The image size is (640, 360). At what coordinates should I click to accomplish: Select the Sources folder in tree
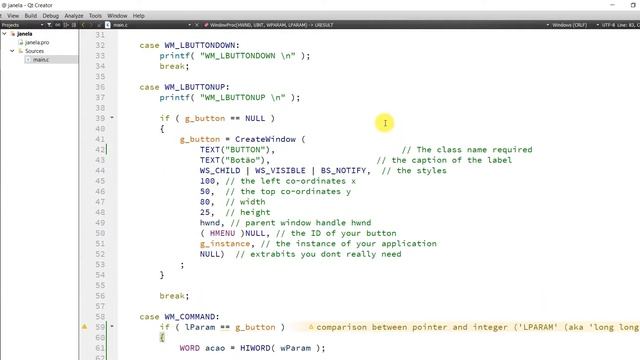coord(34,51)
